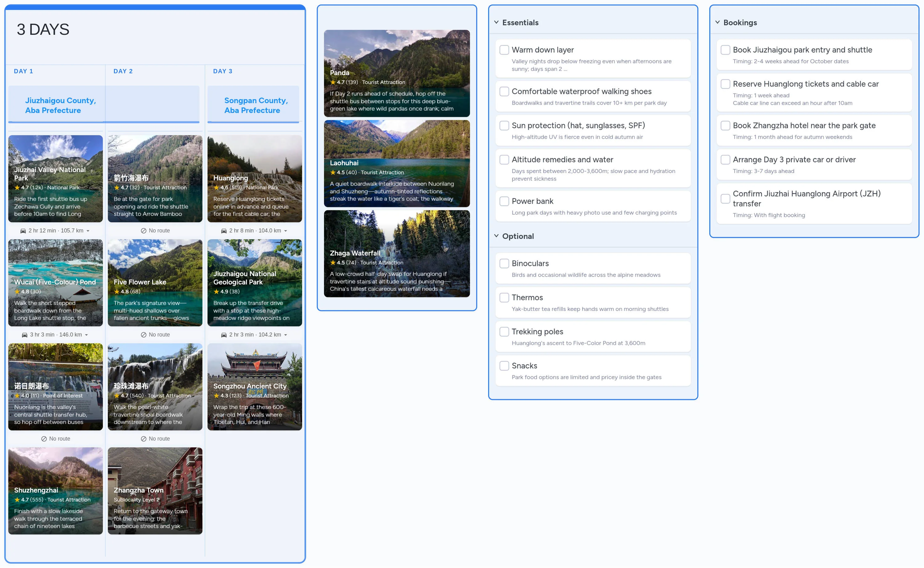This screenshot has width=924, height=568.
Task: Check the Warm down layer item
Action: pos(504,50)
